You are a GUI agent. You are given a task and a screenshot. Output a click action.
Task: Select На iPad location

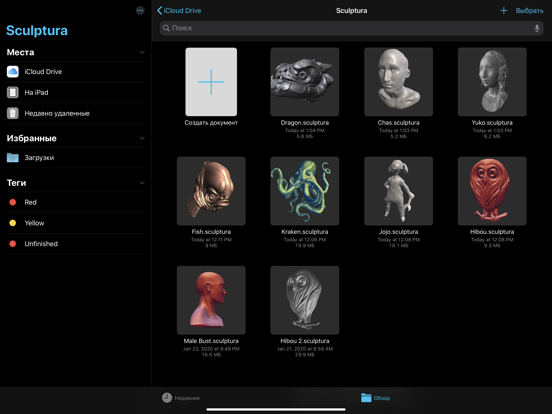pos(76,92)
